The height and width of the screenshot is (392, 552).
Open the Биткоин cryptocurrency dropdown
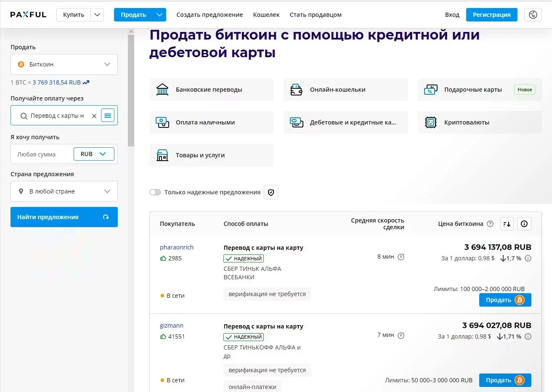64,64
